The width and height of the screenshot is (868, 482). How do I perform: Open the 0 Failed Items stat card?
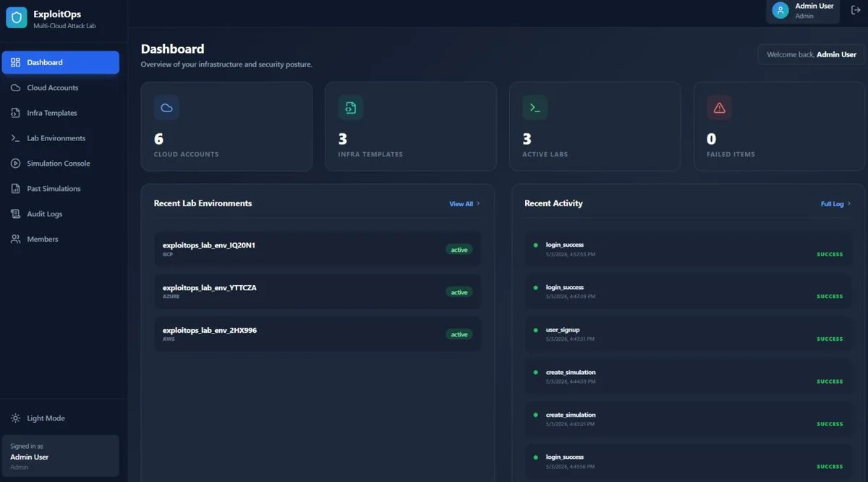(x=779, y=127)
